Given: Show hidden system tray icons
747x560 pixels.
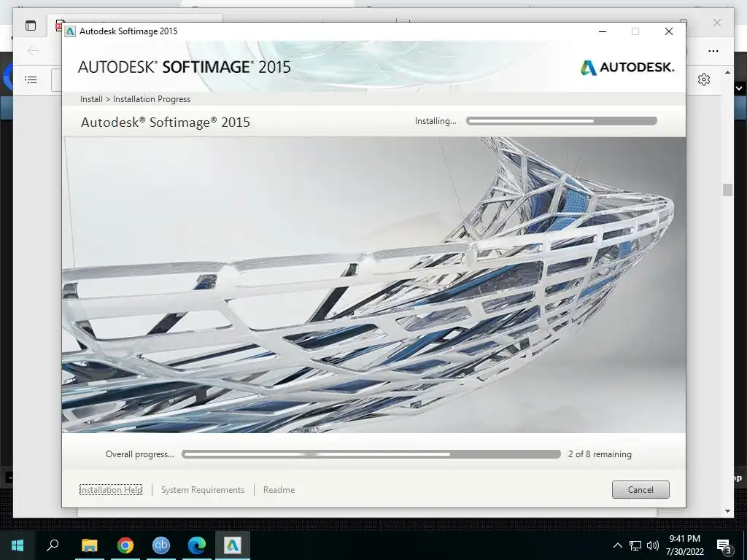Looking at the screenshot, I should (617, 545).
